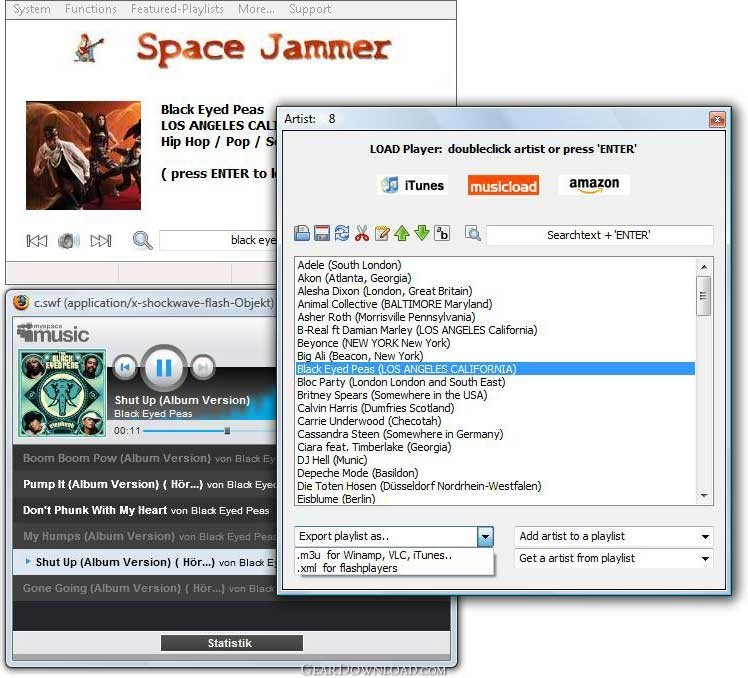
Task: Play Boom Boom Pow (Album Version) track
Action: 145,459
